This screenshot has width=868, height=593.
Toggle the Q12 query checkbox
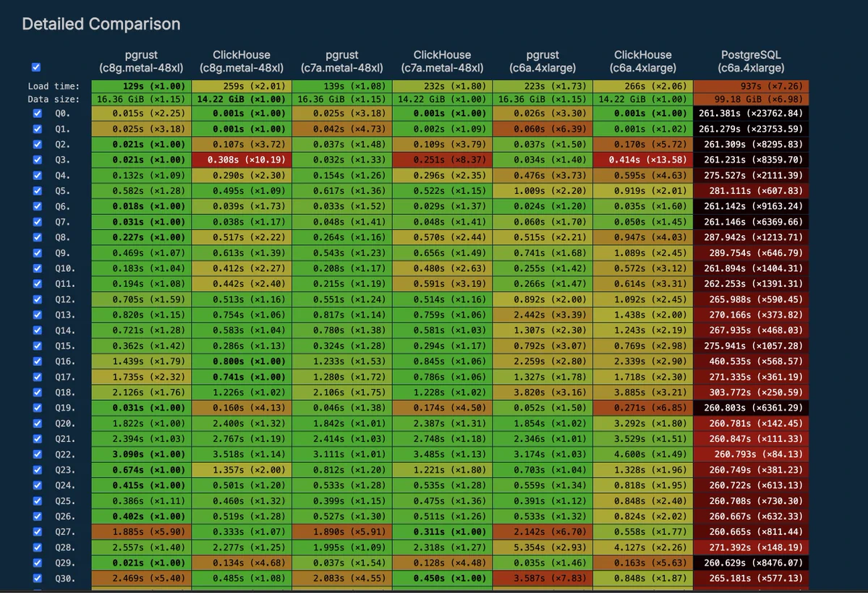tap(37, 299)
